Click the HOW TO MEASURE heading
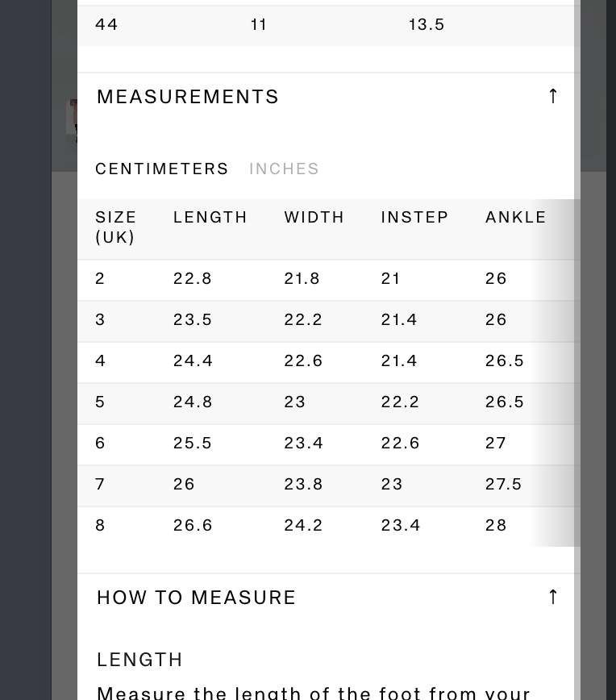Viewport: 616px width, 700px height. [x=197, y=598]
